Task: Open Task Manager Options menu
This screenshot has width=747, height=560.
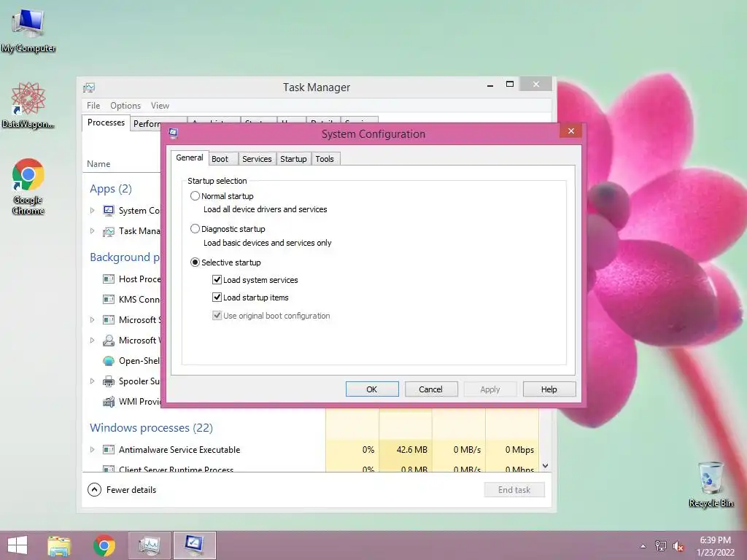Action: pos(125,106)
